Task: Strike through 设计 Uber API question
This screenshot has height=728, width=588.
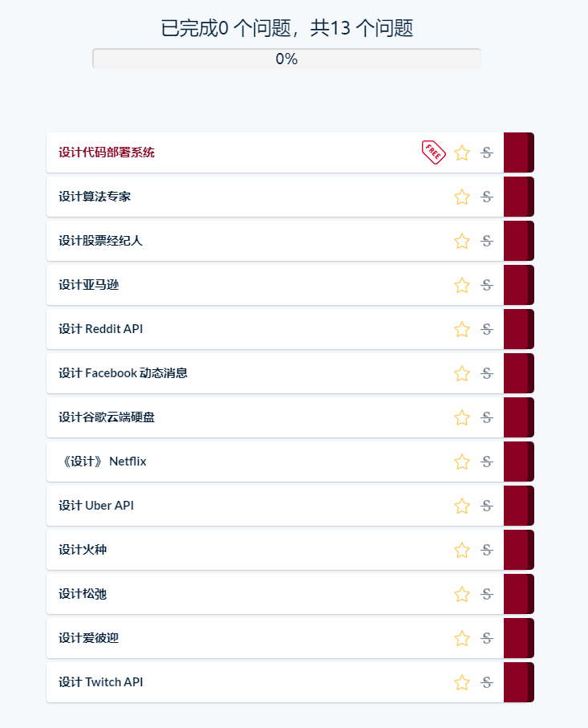Action: 486,506
